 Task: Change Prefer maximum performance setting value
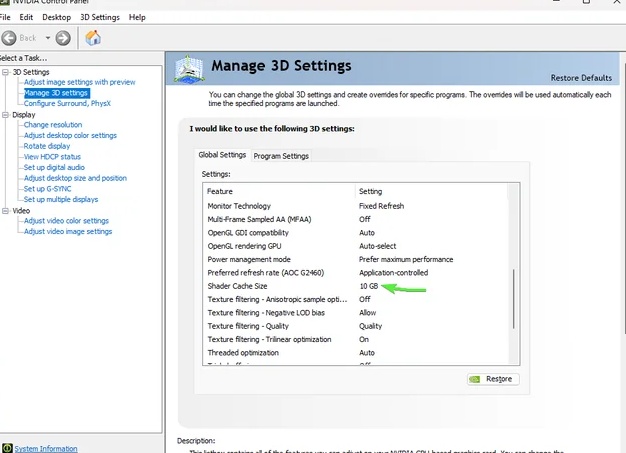pos(406,259)
